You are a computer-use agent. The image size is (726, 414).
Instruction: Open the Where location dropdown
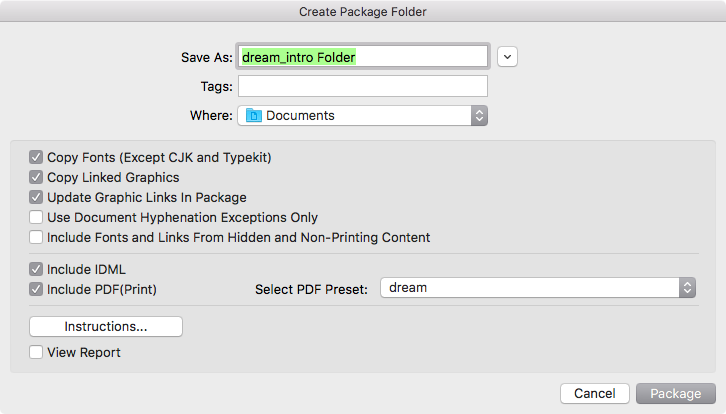363,115
